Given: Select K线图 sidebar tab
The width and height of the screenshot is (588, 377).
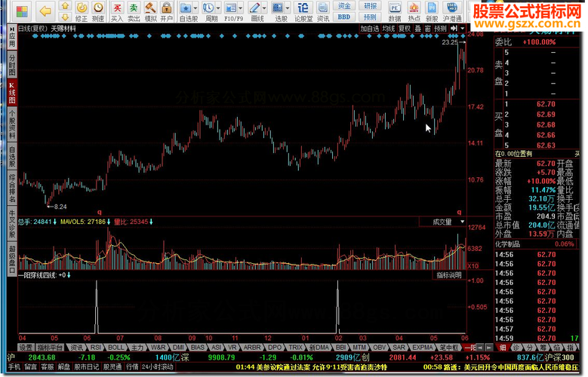Looking at the screenshot, I should point(12,93).
